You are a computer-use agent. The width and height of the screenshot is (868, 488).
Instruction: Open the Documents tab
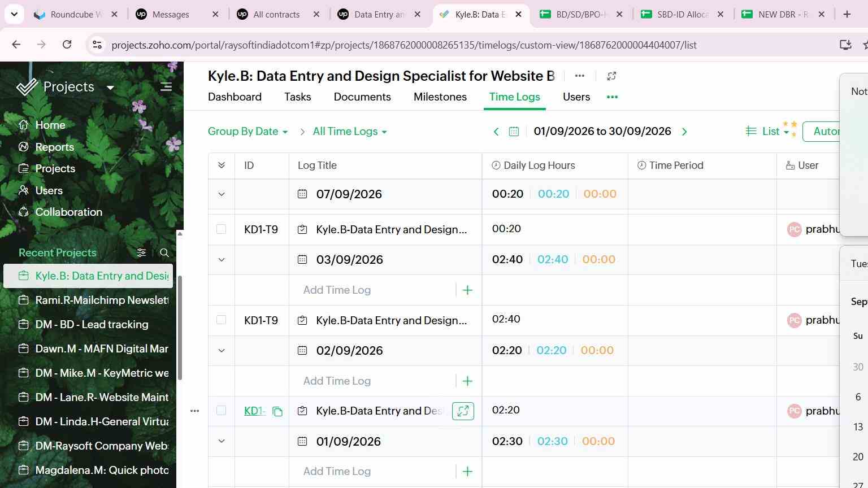[362, 97]
